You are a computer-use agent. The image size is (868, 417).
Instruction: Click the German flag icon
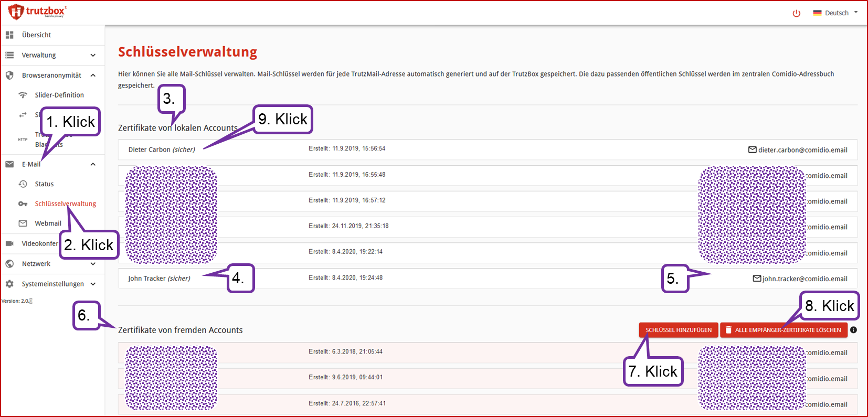(817, 13)
